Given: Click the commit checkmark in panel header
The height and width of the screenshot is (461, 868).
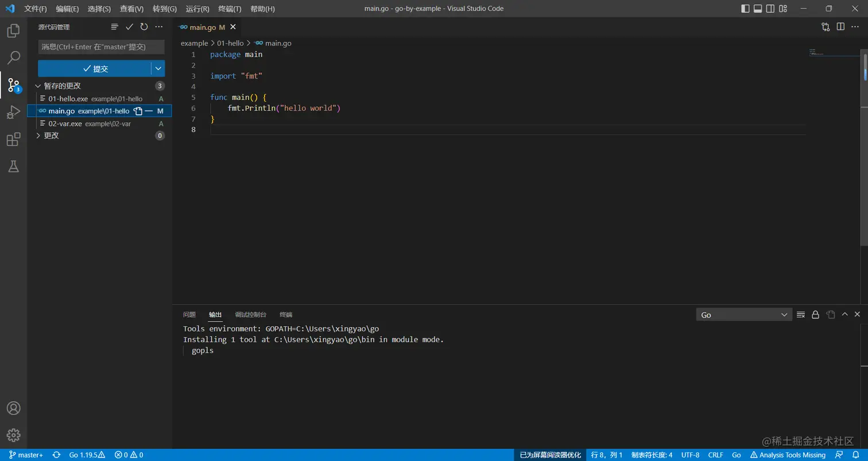Looking at the screenshot, I should (x=129, y=27).
